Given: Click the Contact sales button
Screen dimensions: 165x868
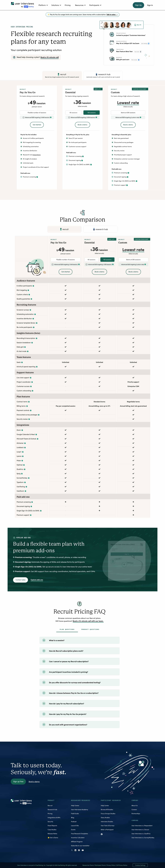Looking at the screenshot, I should [21, 580].
